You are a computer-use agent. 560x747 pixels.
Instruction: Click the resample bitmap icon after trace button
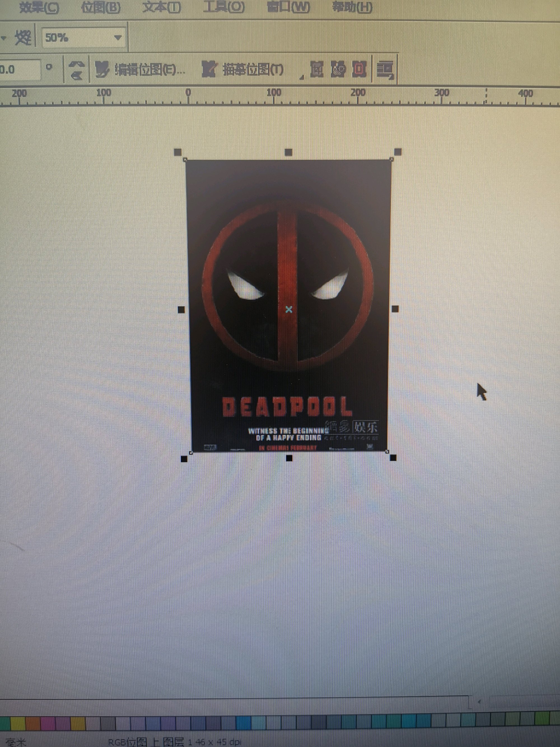(317, 69)
